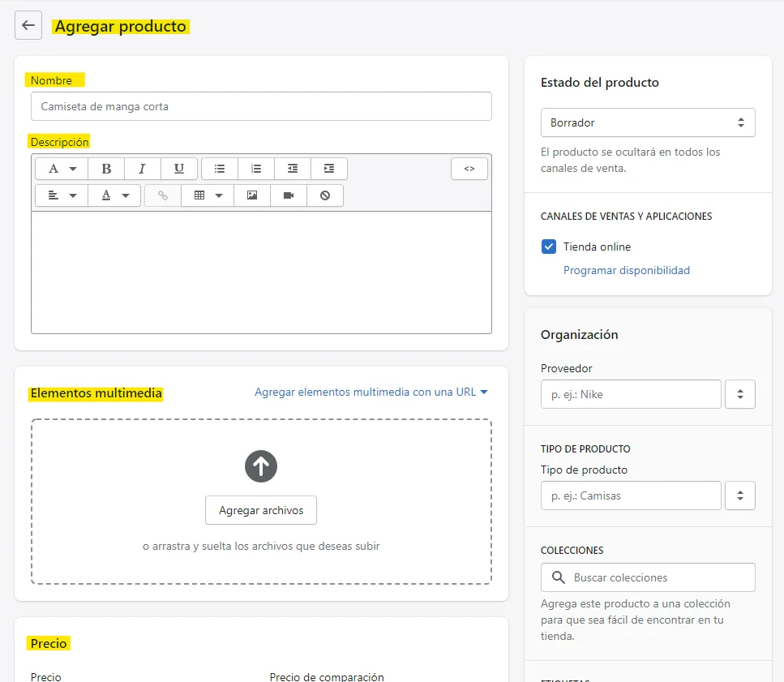Insert a bulleted list in the description

pos(219,168)
